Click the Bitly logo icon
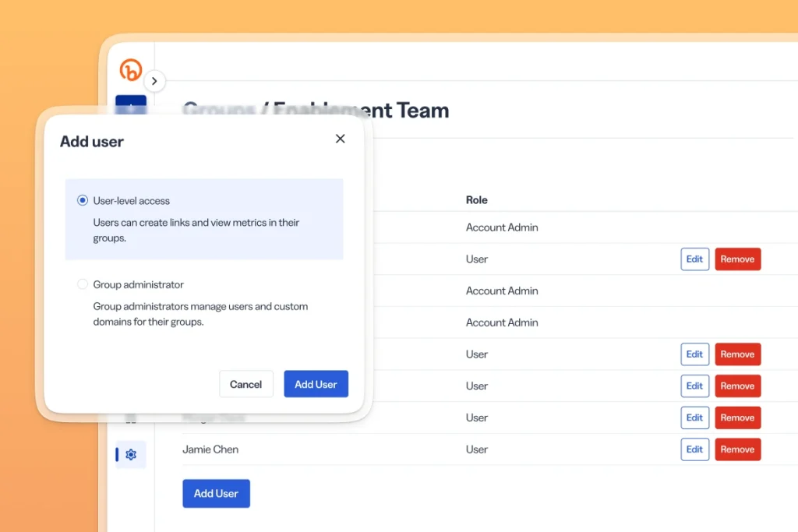Image resolution: width=798 pixels, height=532 pixels. click(131, 70)
